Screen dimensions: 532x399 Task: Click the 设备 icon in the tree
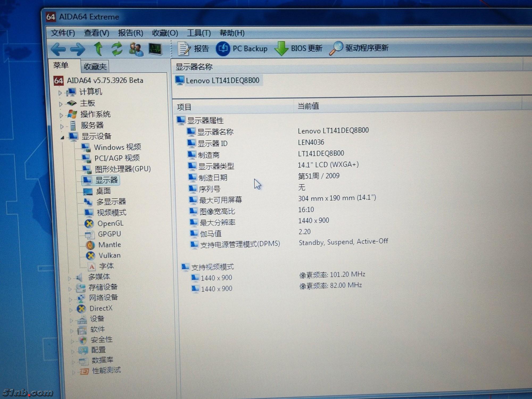click(x=82, y=320)
